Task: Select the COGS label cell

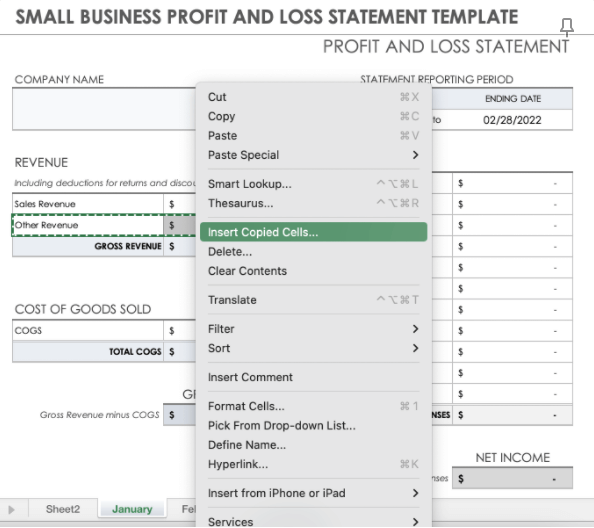Action: [x=88, y=331]
